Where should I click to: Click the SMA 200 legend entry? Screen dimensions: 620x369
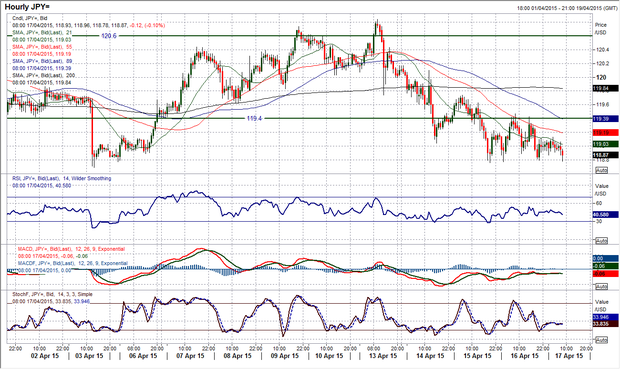click(x=43, y=75)
